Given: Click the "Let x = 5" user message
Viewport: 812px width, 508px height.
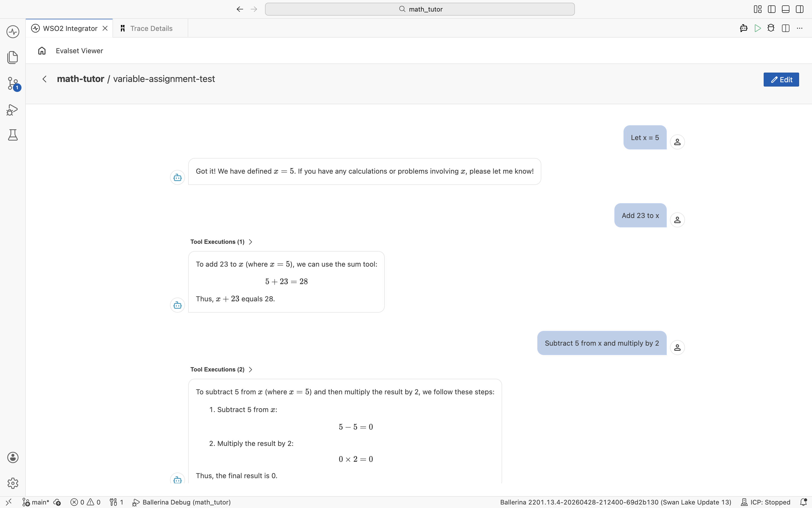Looking at the screenshot, I should [645, 137].
